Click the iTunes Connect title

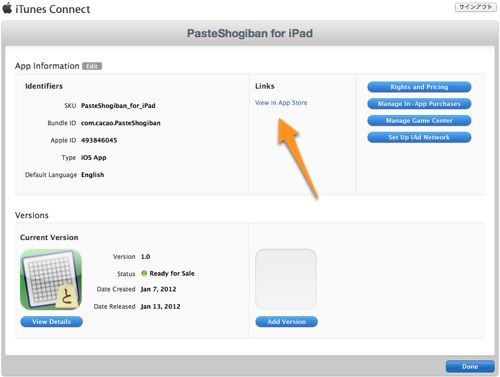(x=53, y=9)
